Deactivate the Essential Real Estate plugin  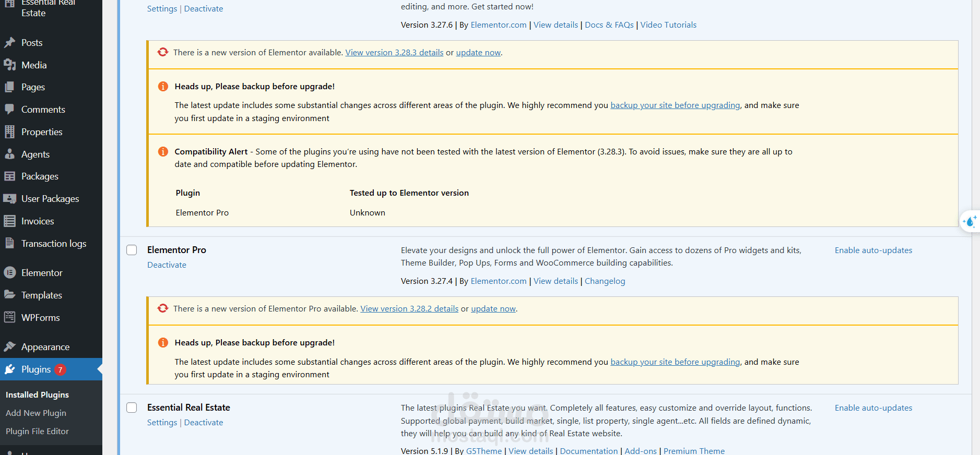point(204,423)
